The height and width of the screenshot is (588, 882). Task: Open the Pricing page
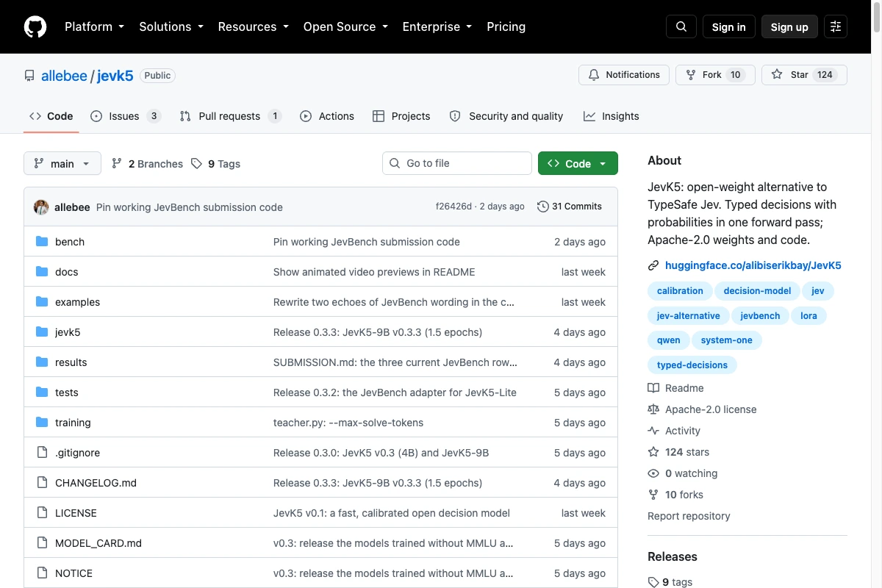pos(506,26)
